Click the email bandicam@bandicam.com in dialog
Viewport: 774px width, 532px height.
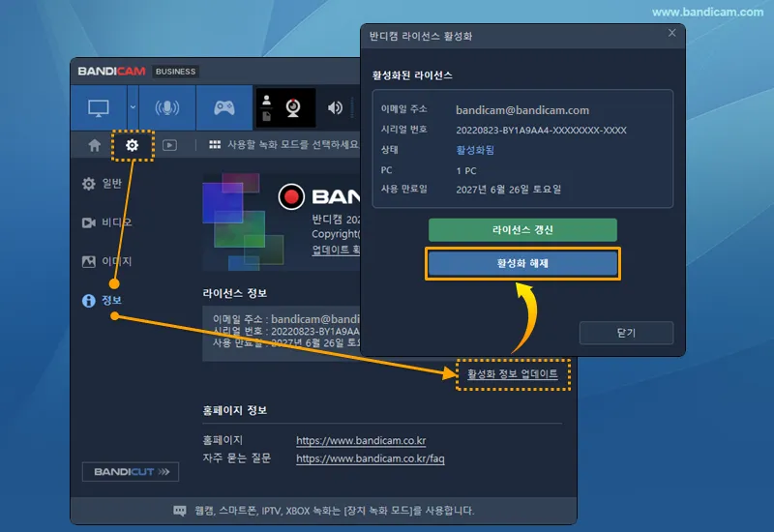pyautogui.click(x=522, y=110)
